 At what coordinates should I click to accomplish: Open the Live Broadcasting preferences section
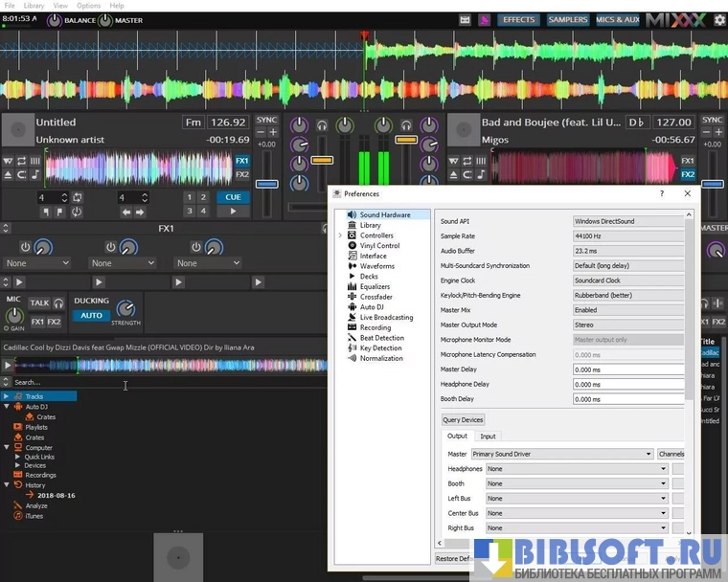click(386, 317)
